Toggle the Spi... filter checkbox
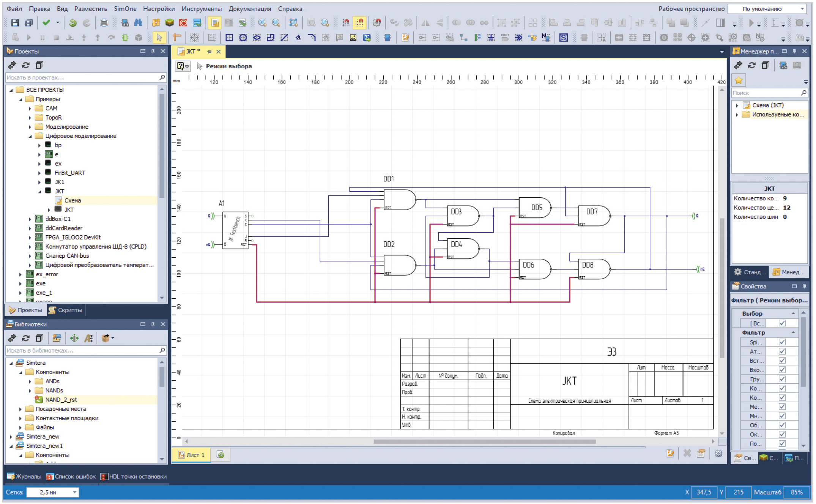This screenshot has height=504, width=816. (782, 342)
